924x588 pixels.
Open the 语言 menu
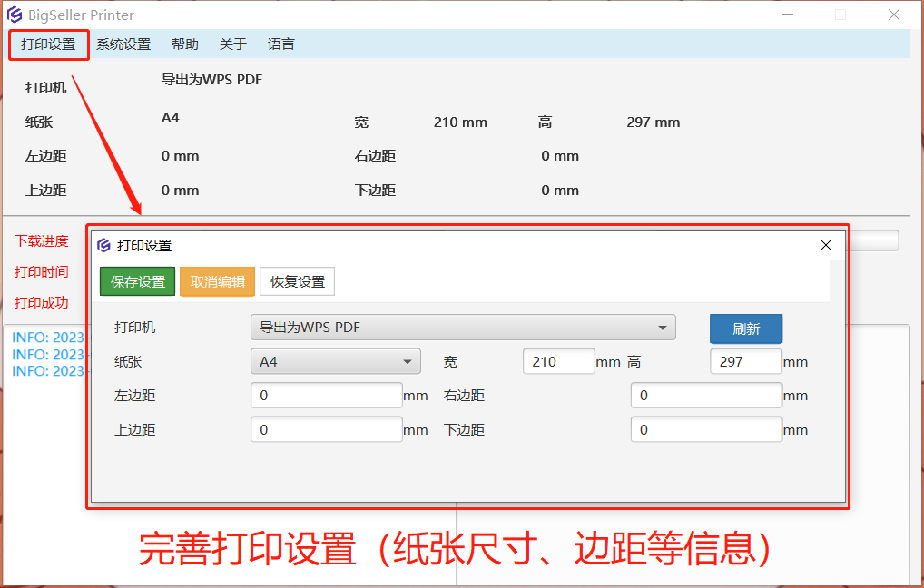(x=281, y=44)
